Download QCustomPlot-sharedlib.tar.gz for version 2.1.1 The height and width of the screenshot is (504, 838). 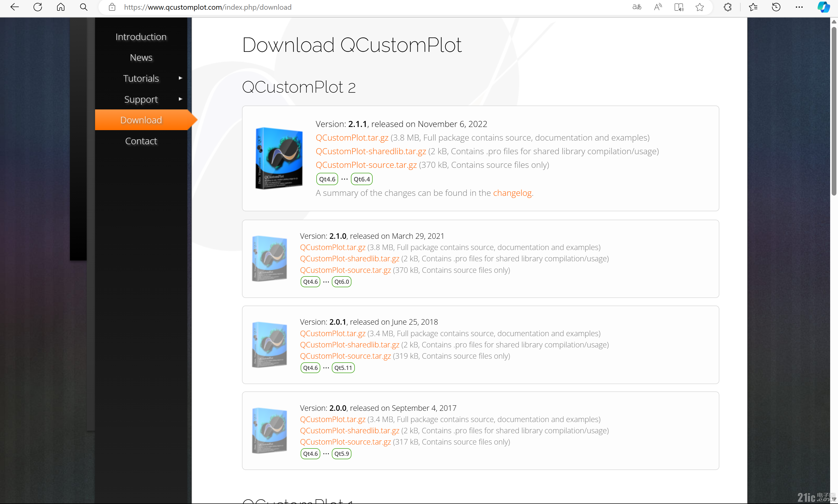pos(371,151)
